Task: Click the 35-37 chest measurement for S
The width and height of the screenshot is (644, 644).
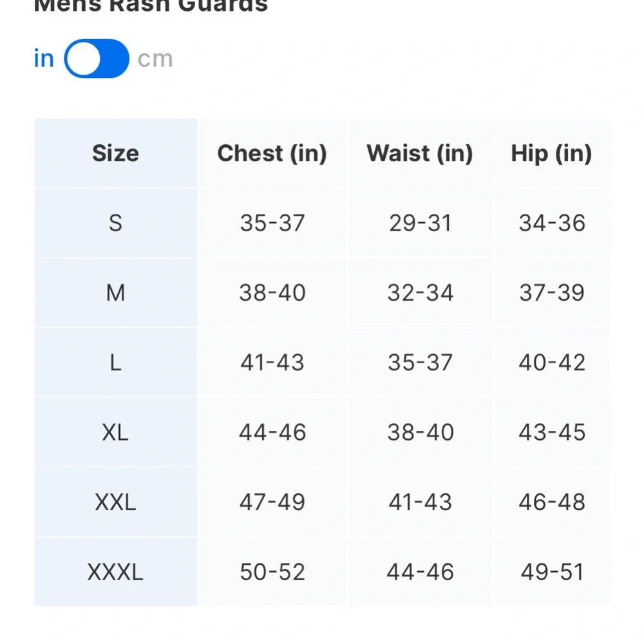Action: (x=272, y=223)
